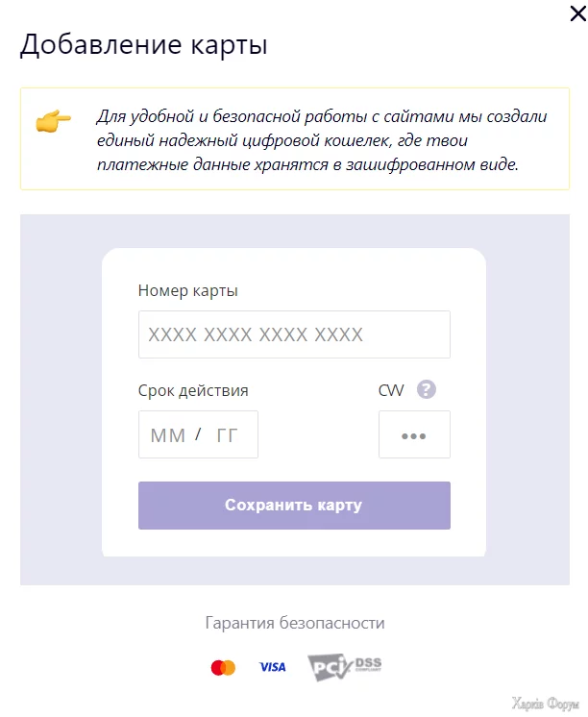The width and height of the screenshot is (588, 717).
Task: Click the Номер карты label
Action: pos(188,290)
